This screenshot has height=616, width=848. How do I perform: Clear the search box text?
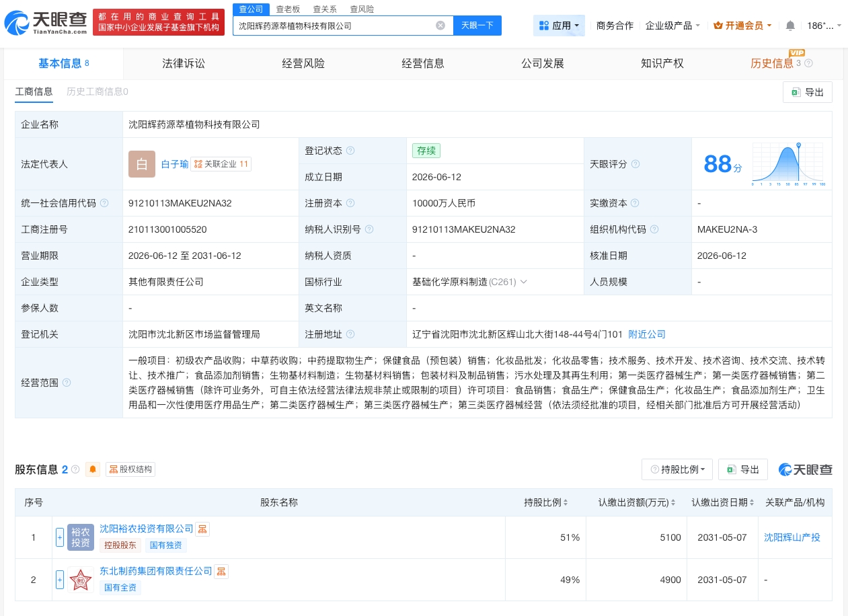440,26
